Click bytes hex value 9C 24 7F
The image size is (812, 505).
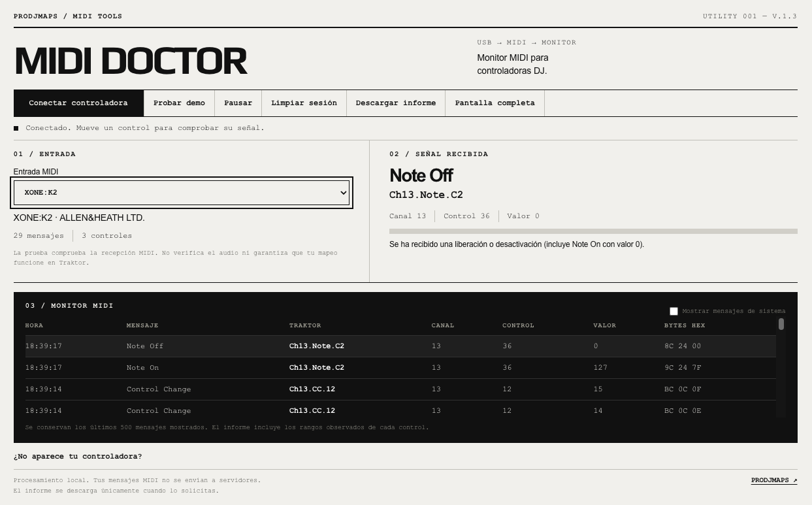[x=683, y=368]
